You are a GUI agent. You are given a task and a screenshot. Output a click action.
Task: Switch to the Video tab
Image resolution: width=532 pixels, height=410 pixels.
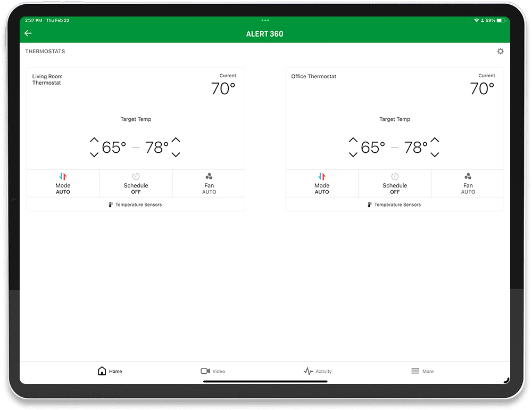(213, 371)
